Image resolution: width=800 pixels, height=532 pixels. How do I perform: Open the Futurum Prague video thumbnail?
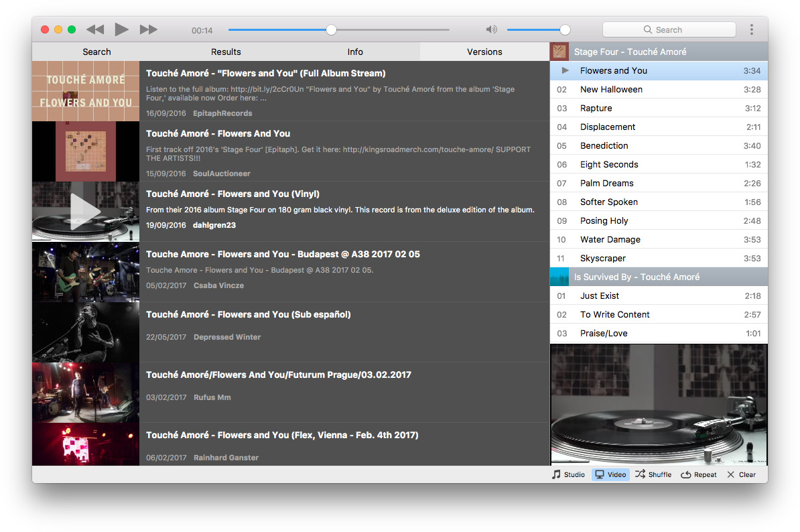coord(86,392)
